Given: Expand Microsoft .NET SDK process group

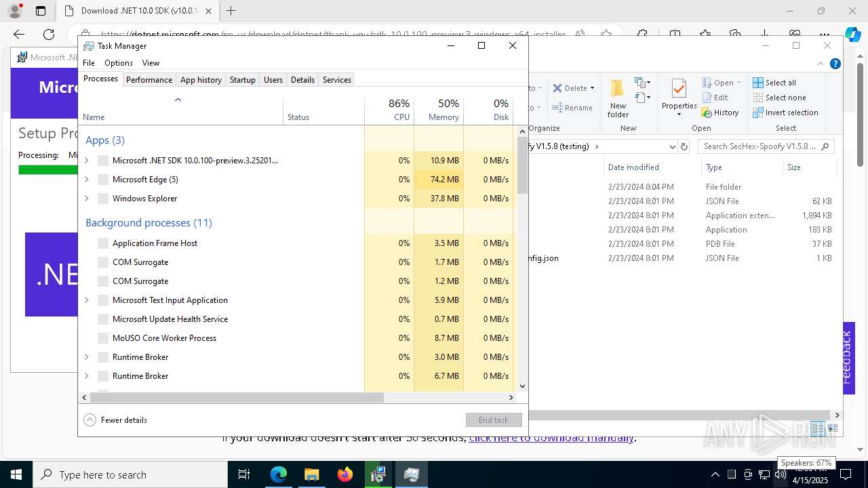Looking at the screenshot, I should coord(86,161).
